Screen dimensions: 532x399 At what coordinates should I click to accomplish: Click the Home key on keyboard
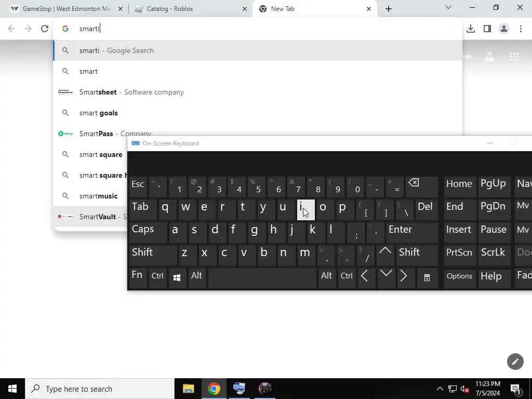coord(460,187)
